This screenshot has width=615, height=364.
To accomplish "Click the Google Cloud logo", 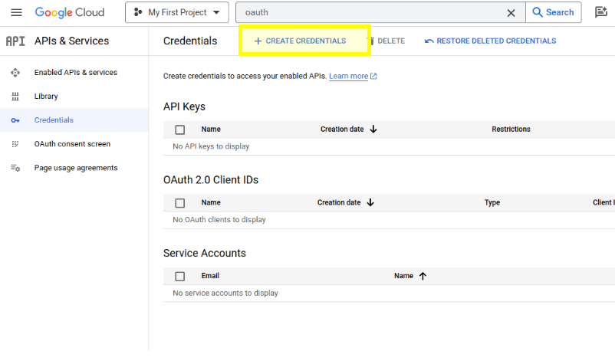I will coord(70,12).
